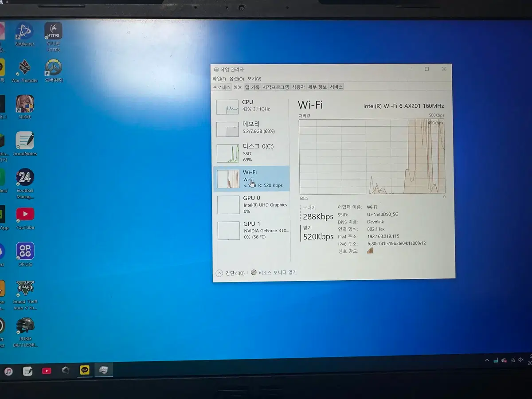The image size is (532, 399).
Task: Select the Wi-Fi performance entry
Action: coord(251,179)
